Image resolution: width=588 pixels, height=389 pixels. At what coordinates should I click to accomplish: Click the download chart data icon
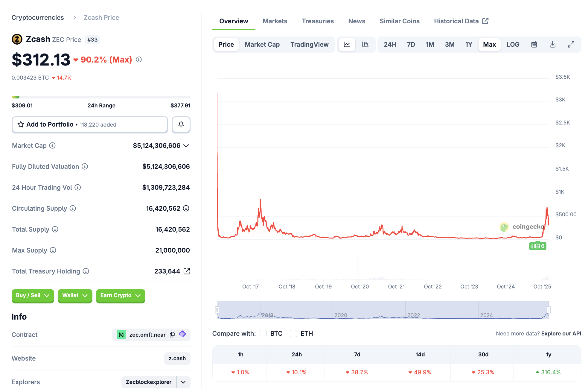coord(552,45)
